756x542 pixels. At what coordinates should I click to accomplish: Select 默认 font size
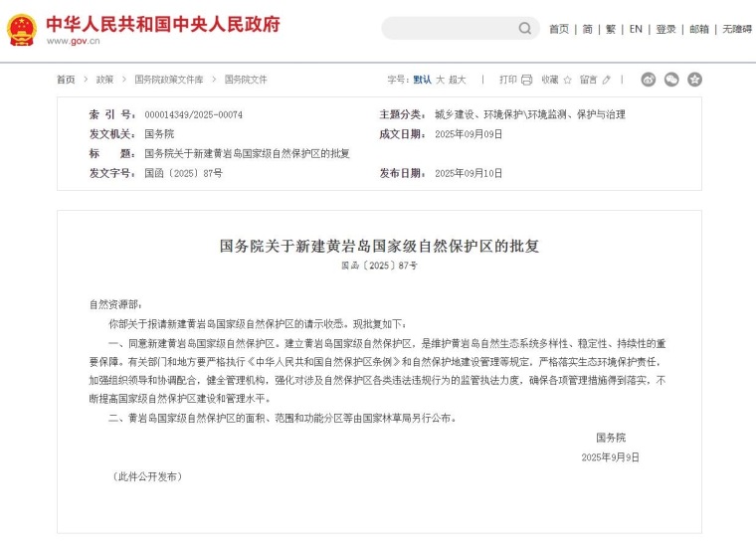click(x=422, y=80)
